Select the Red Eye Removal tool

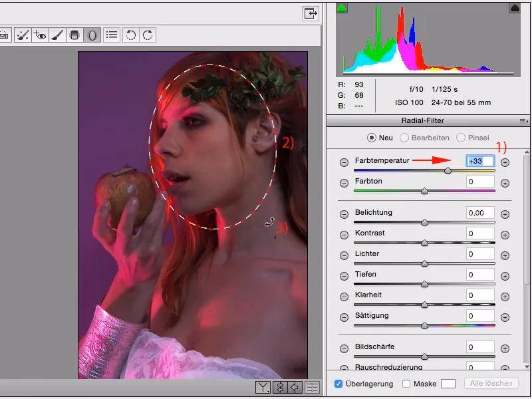(40, 35)
